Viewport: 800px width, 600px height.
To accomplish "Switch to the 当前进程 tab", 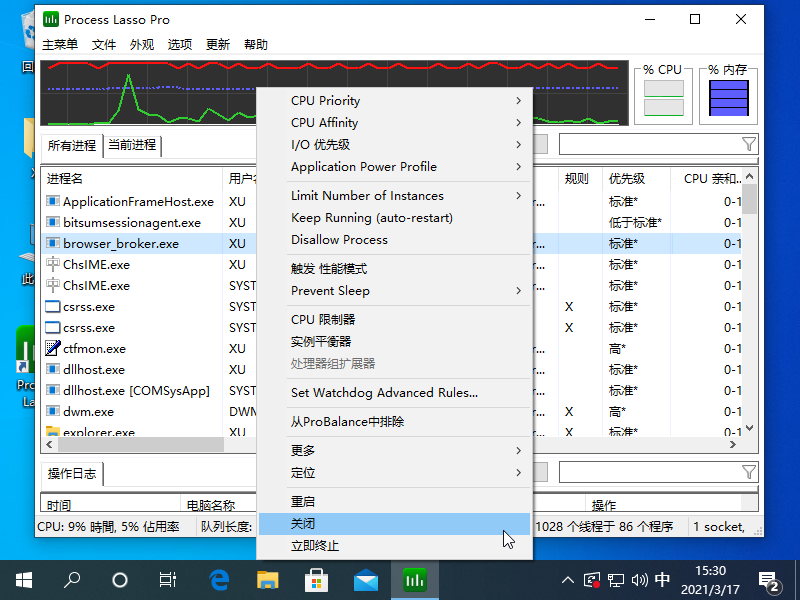I will tap(132, 145).
